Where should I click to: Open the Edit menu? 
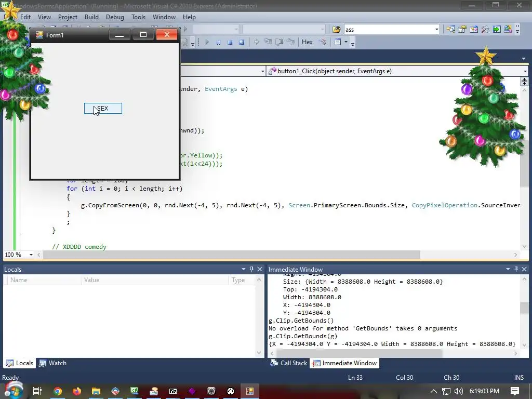(x=25, y=17)
